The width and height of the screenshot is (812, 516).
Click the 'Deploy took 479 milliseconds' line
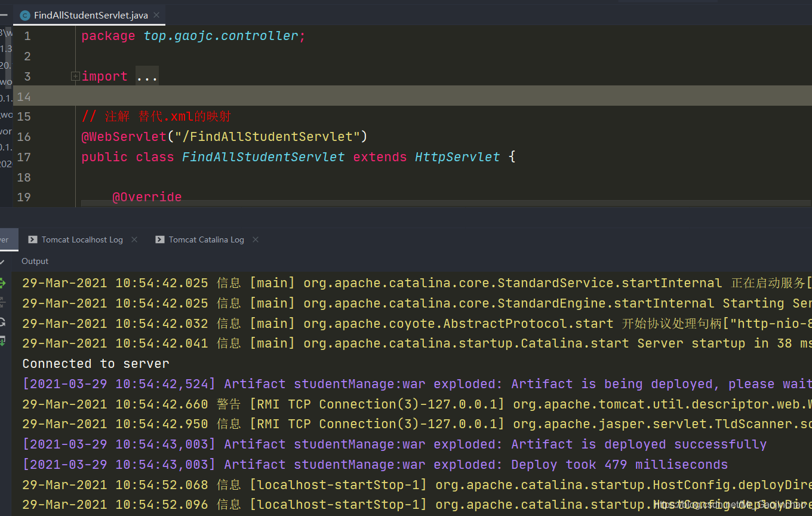coord(375,465)
